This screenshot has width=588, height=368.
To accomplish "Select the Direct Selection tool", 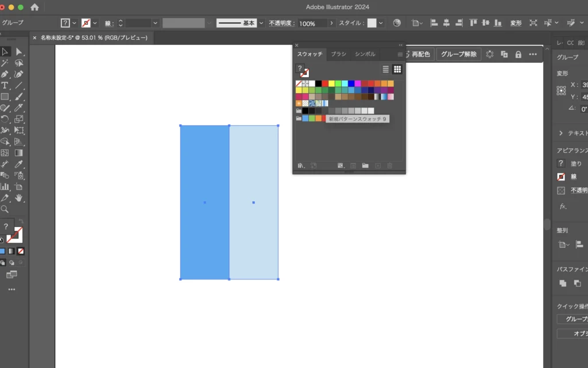I will point(19,52).
